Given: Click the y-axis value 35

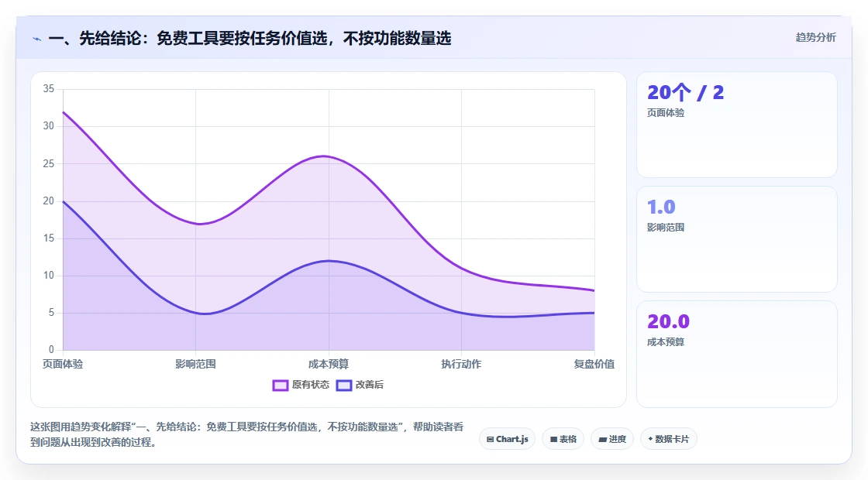Looking at the screenshot, I should point(49,89).
